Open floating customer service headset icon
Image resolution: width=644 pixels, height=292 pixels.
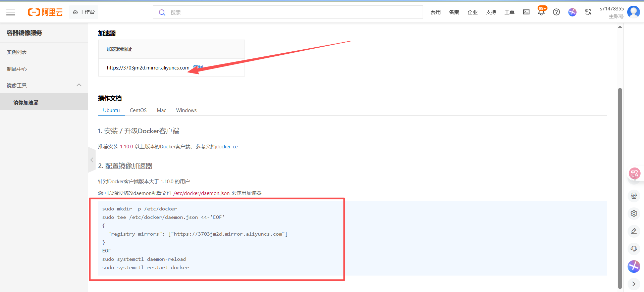point(634,249)
